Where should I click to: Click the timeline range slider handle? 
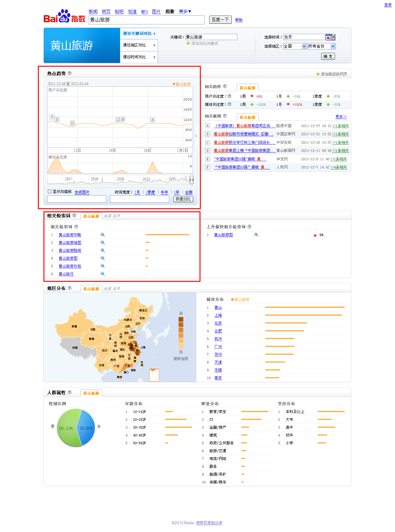tap(191, 180)
